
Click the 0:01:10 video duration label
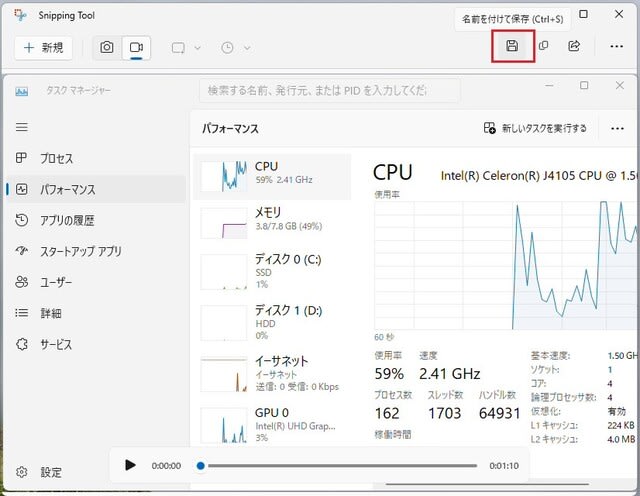(x=504, y=466)
